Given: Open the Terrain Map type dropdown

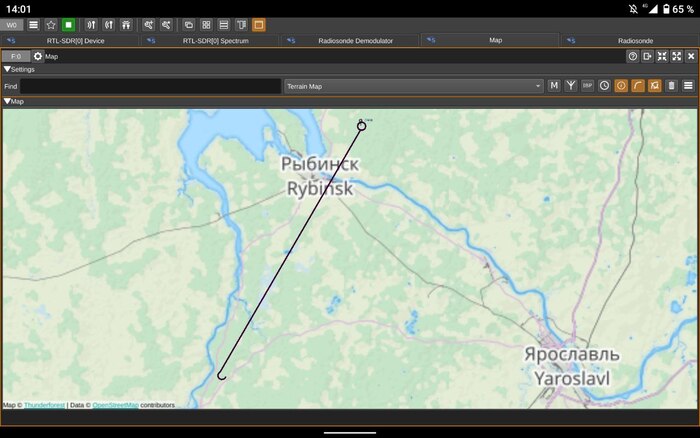Looking at the screenshot, I should point(414,86).
